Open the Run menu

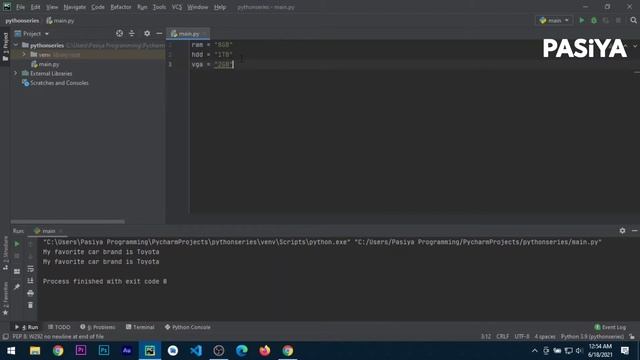[x=142, y=7]
